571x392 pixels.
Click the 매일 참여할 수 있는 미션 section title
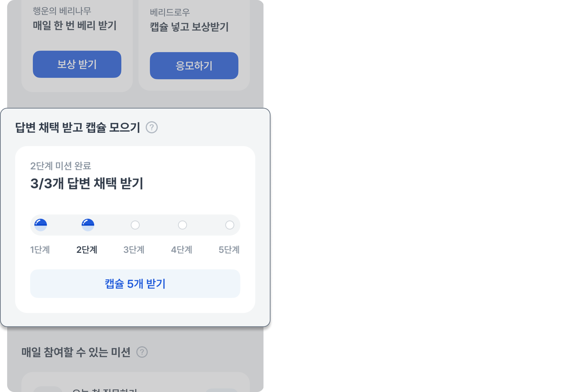coord(76,352)
